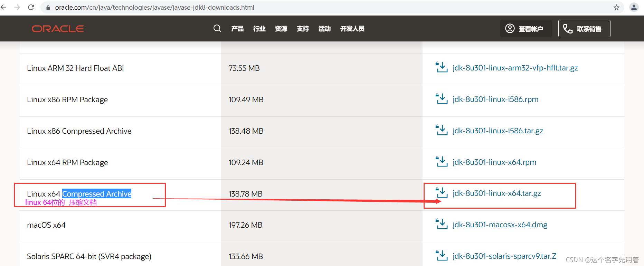Click the site lock icon in the address bar
This screenshot has height=266, width=644.
pyautogui.click(x=48, y=8)
